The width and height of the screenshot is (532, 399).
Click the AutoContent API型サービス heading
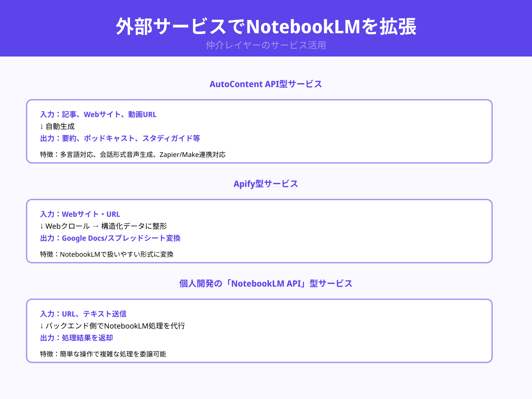(x=266, y=84)
